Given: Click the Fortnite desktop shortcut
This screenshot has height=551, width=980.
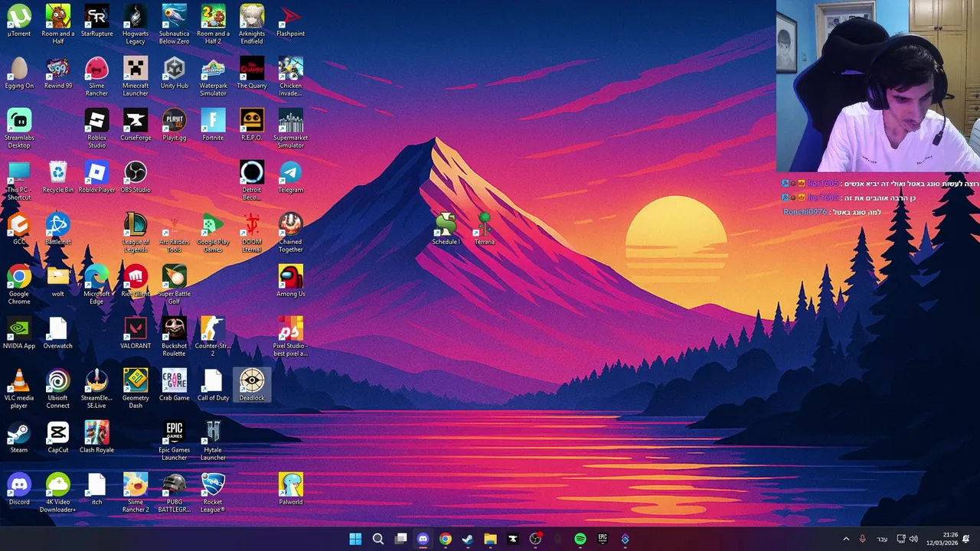Looking at the screenshot, I should pyautogui.click(x=213, y=125).
